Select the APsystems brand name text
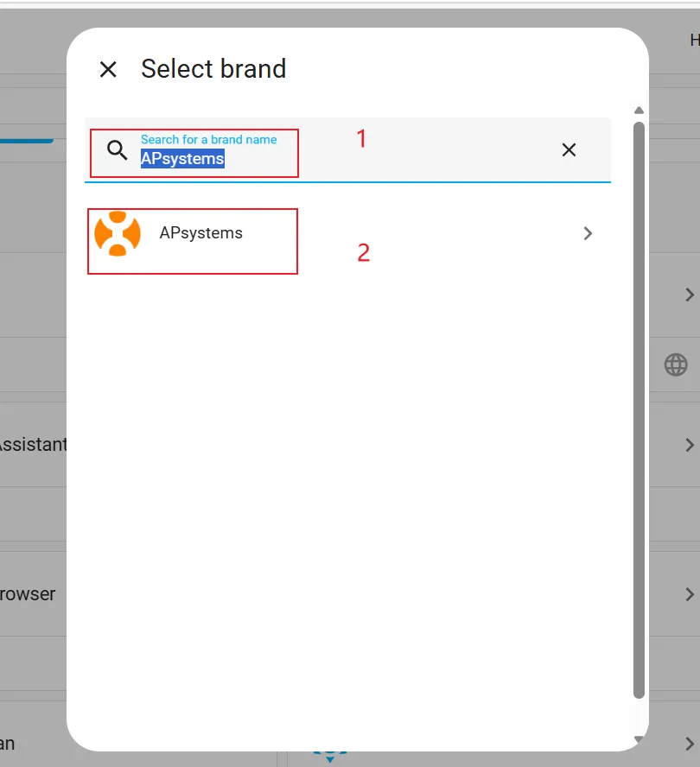 (200, 233)
